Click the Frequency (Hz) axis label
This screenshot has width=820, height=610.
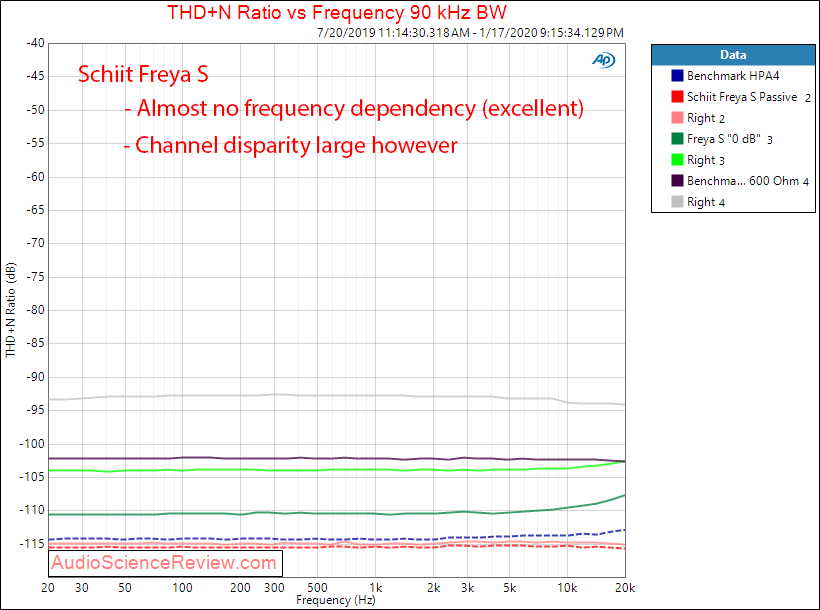tap(336, 600)
